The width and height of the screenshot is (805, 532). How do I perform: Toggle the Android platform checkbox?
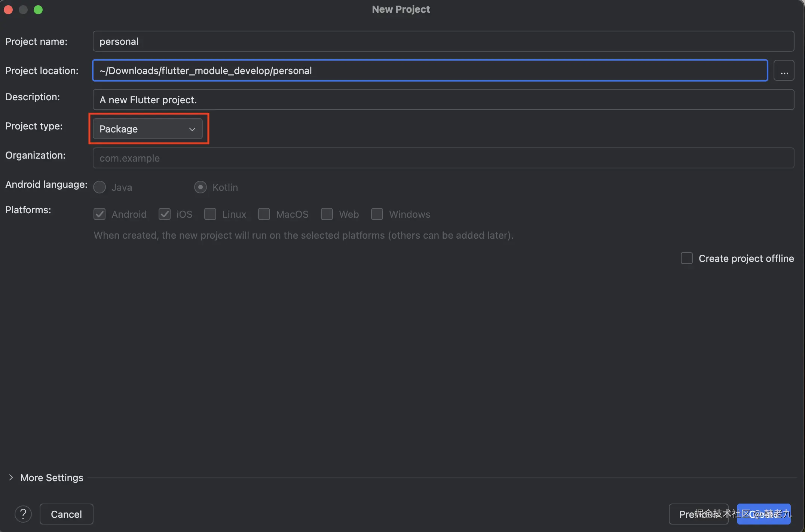pos(100,214)
